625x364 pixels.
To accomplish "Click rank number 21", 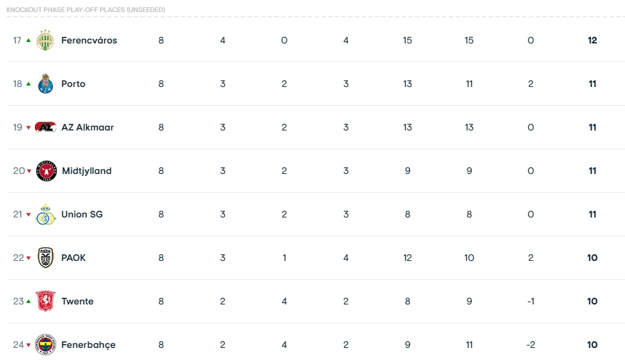I will point(17,214).
